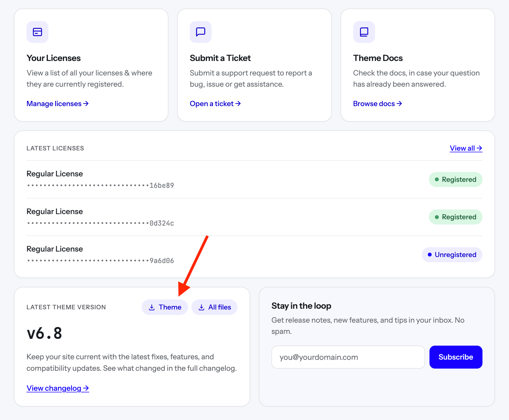Click the Theme Docs book icon

[x=364, y=32]
